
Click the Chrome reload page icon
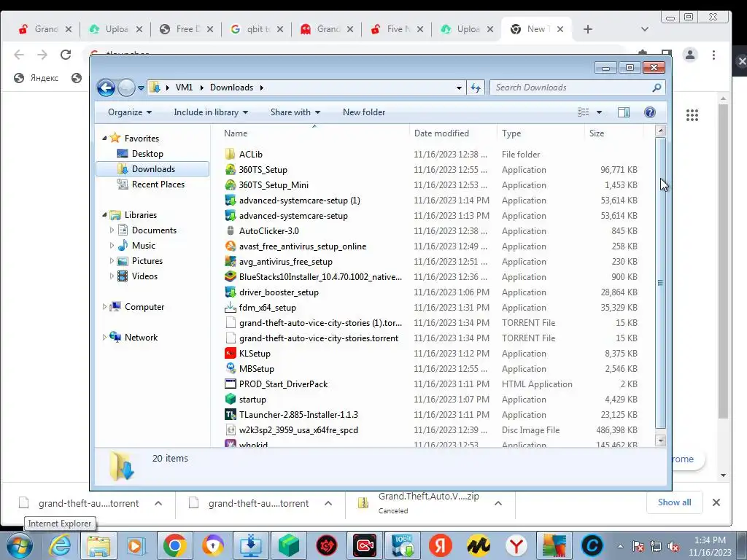(x=66, y=55)
